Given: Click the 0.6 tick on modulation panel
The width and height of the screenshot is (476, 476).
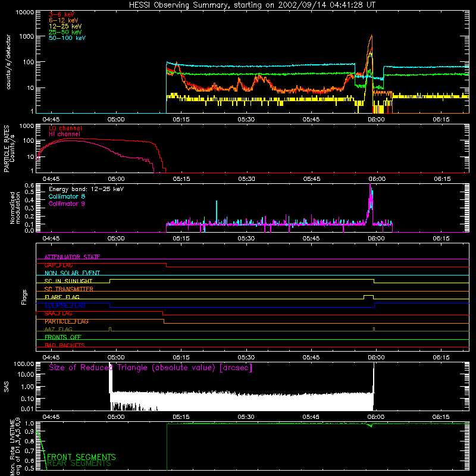Looking at the screenshot, I should 29,186.
